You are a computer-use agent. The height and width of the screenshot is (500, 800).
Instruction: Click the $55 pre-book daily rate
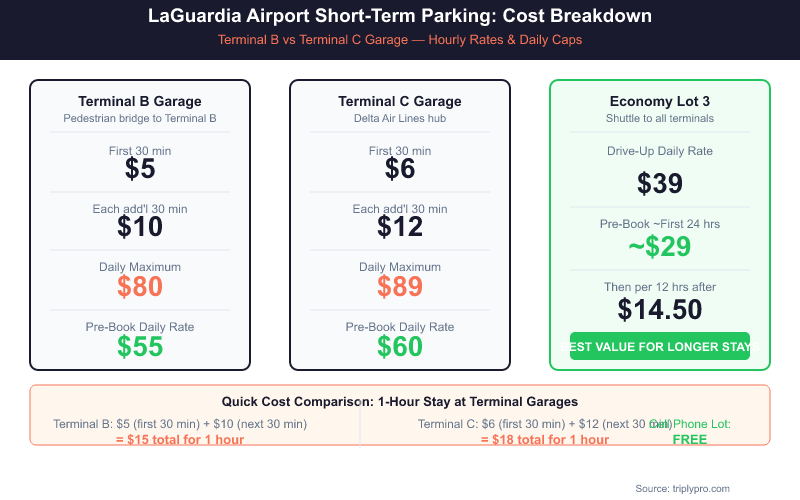pyautogui.click(x=140, y=346)
